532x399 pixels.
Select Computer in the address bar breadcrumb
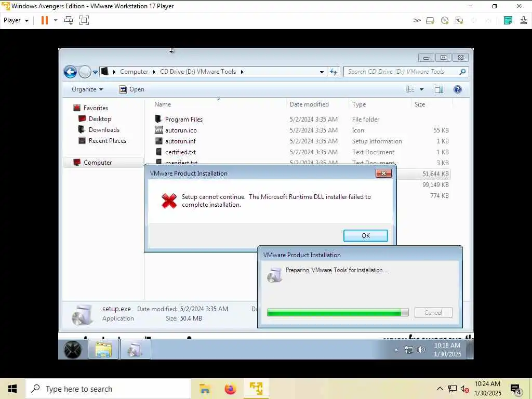coord(134,72)
